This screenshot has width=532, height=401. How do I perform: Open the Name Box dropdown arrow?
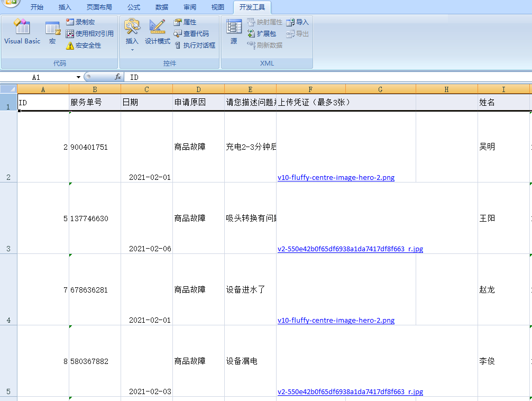coord(79,77)
